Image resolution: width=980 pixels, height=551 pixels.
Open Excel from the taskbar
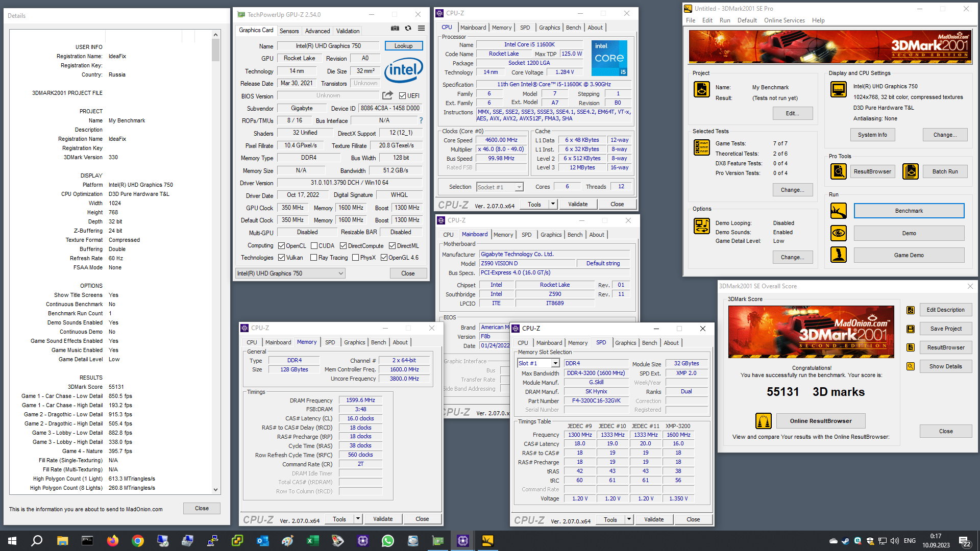click(313, 541)
